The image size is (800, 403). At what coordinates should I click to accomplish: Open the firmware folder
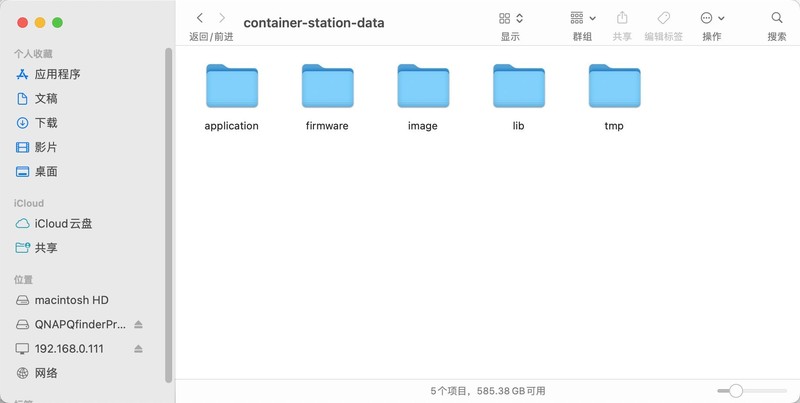pos(327,86)
